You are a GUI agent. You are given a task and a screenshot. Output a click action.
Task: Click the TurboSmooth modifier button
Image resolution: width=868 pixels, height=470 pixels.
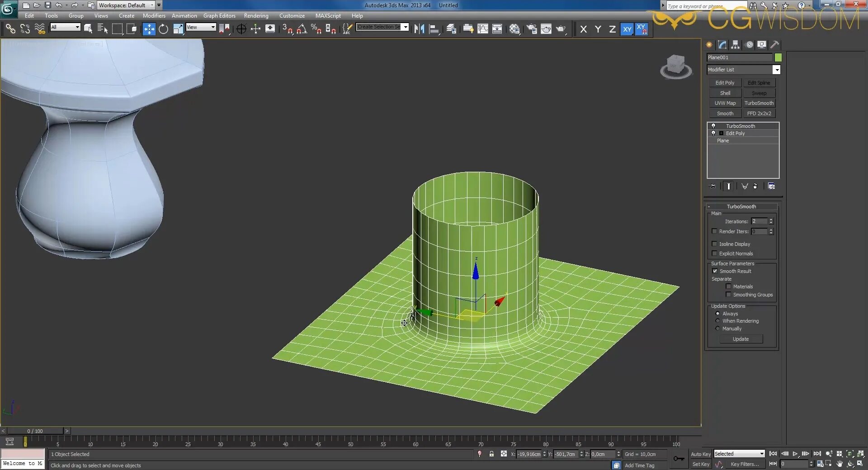click(759, 103)
